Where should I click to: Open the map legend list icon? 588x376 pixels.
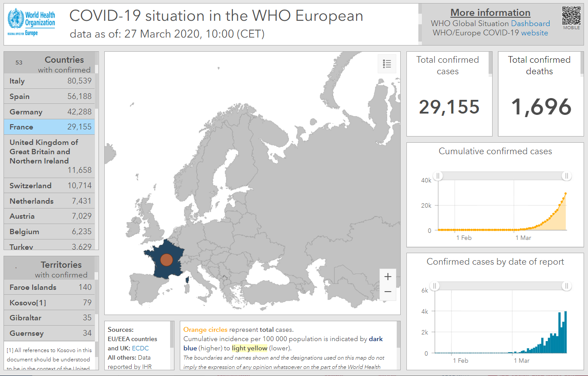[x=387, y=64]
